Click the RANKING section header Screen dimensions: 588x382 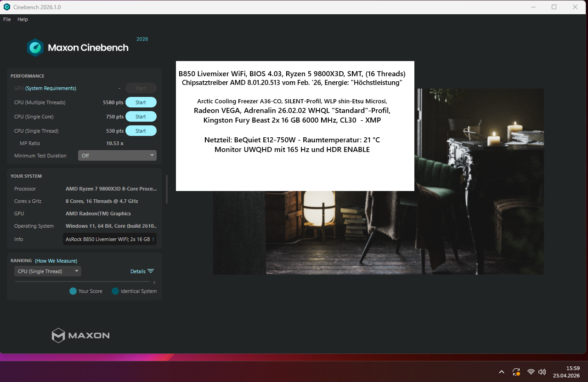21,261
